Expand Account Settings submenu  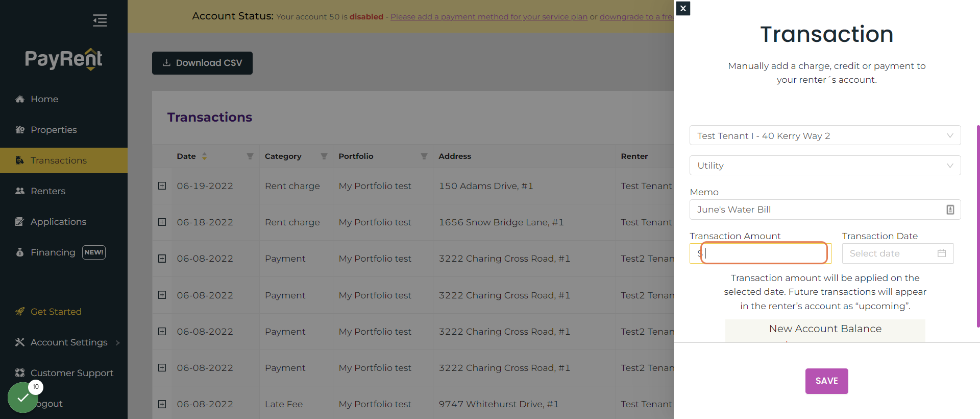68,342
